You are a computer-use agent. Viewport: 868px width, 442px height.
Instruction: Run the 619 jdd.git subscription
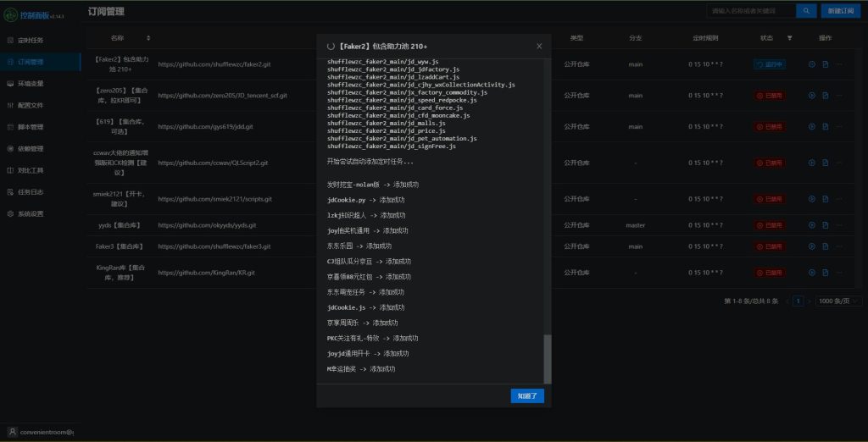click(811, 127)
